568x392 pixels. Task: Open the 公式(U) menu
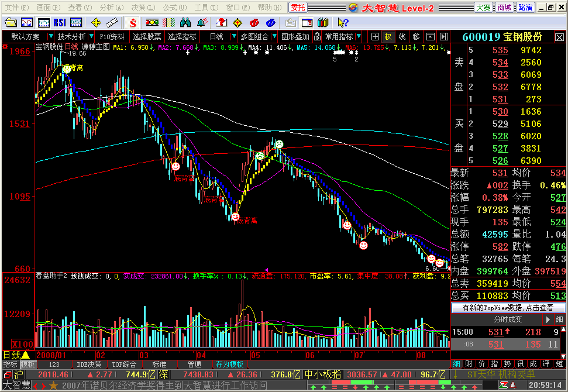click(x=174, y=7)
